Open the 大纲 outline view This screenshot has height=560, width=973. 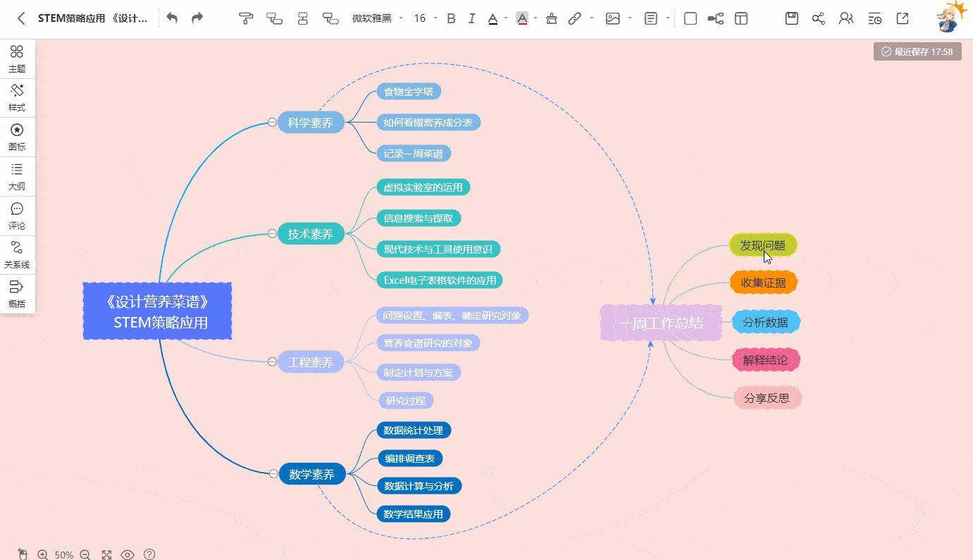point(17,176)
